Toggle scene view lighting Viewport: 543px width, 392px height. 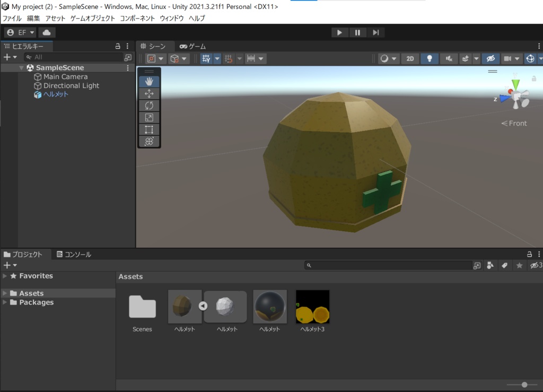tap(429, 58)
